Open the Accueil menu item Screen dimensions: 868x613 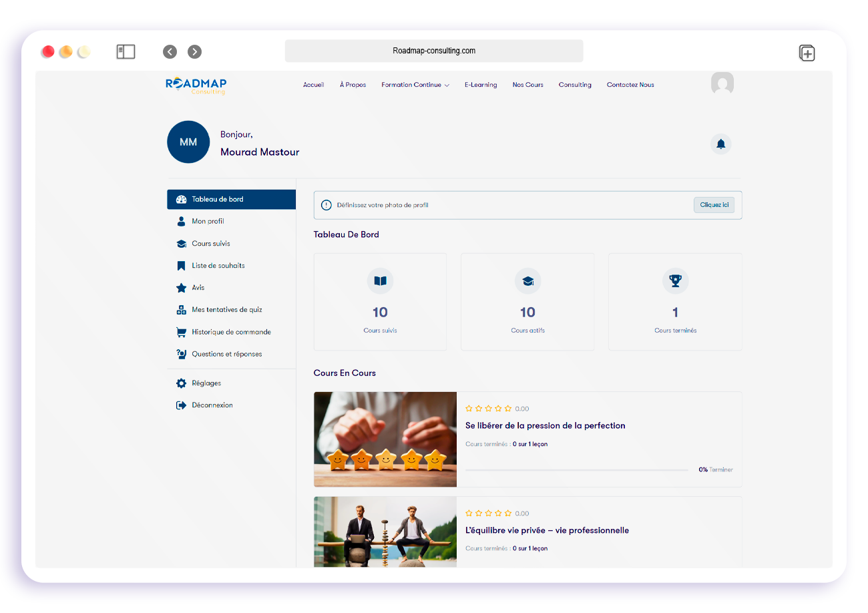[x=313, y=85]
